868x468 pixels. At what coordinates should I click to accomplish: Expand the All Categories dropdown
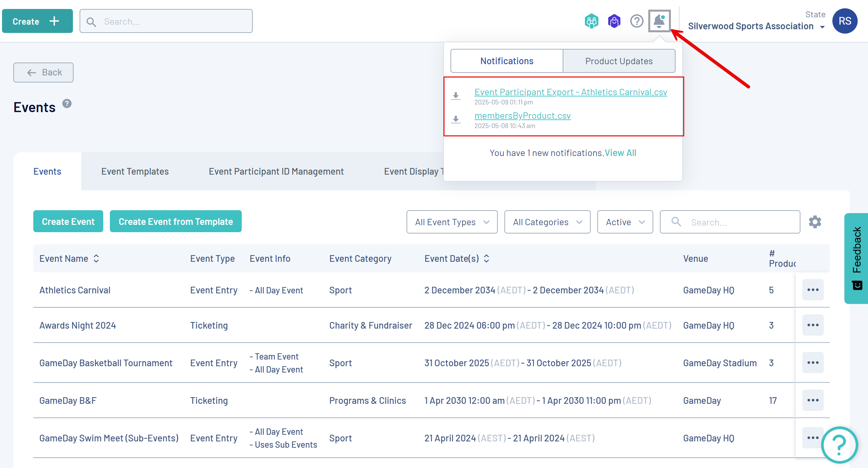coord(547,222)
